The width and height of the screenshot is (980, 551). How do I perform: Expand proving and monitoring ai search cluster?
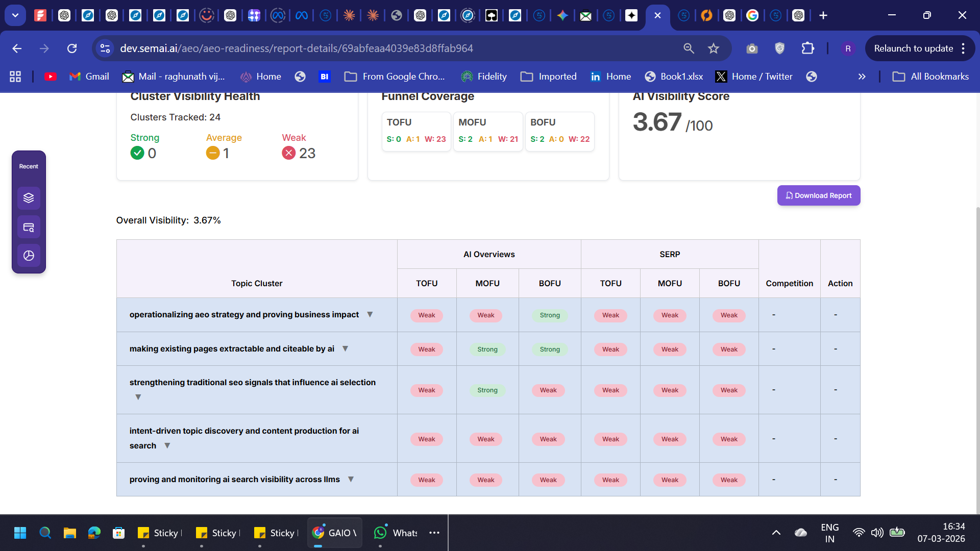tap(351, 480)
